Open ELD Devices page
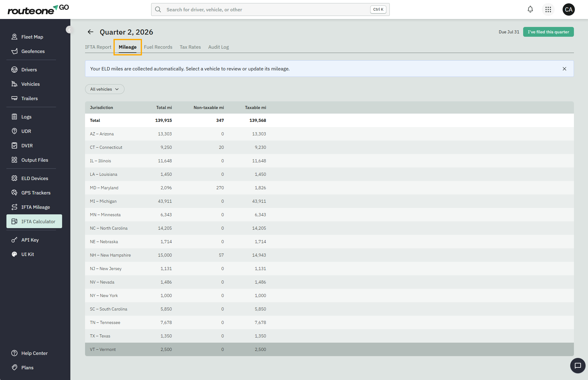Screen dimensions: 588x380 [34, 178]
